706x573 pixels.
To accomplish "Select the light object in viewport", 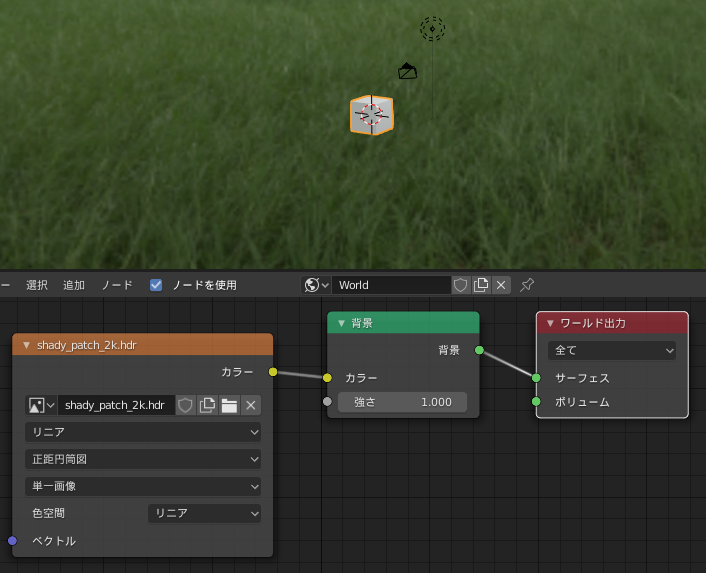I will (x=433, y=29).
